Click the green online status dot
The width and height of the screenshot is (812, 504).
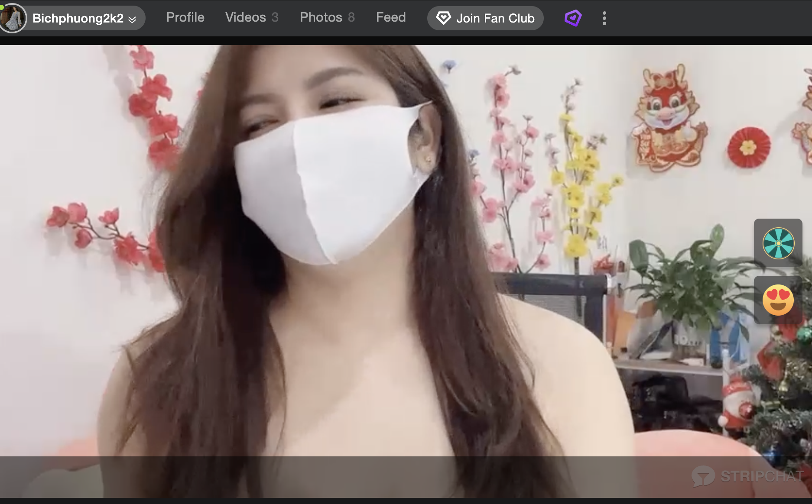[2, 7]
